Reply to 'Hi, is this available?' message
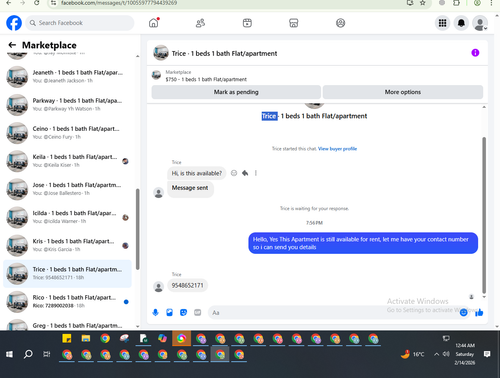500x378 pixels. pyautogui.click(x=245, y=173)
